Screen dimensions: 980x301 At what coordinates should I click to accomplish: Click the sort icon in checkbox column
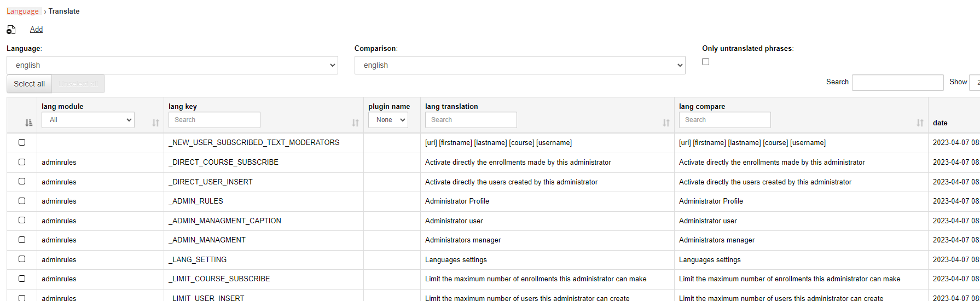pos(28,123)
